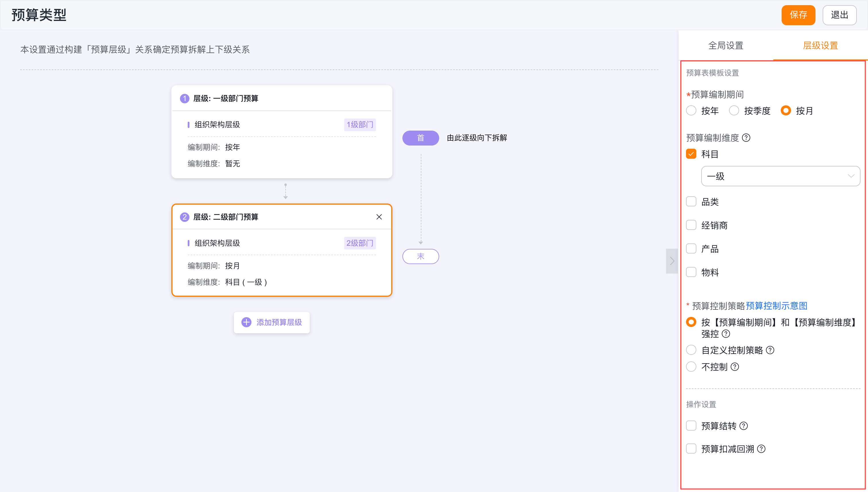This screenshot has width=868, height=492.
Task: Click 编制期间 按月 text in level two
Action: point(214,266)
